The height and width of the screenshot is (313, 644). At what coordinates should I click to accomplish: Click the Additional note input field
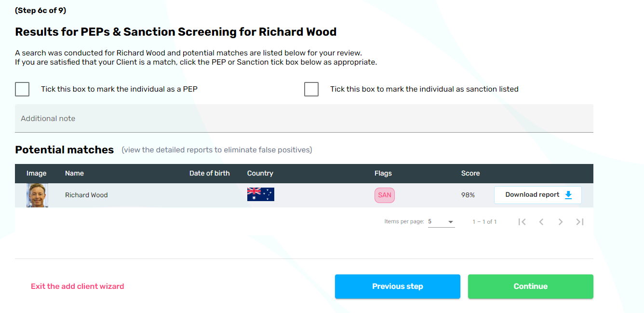[x=304, y=119]
